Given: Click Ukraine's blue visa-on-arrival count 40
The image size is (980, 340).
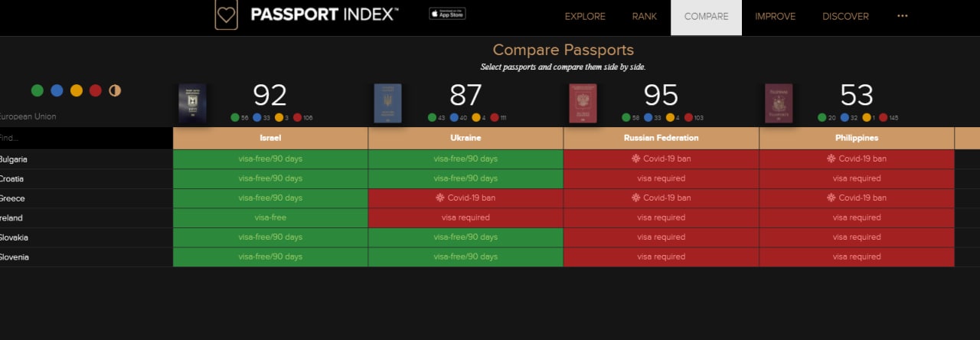Looking at the screenshot, I should [x=462, y=118].
